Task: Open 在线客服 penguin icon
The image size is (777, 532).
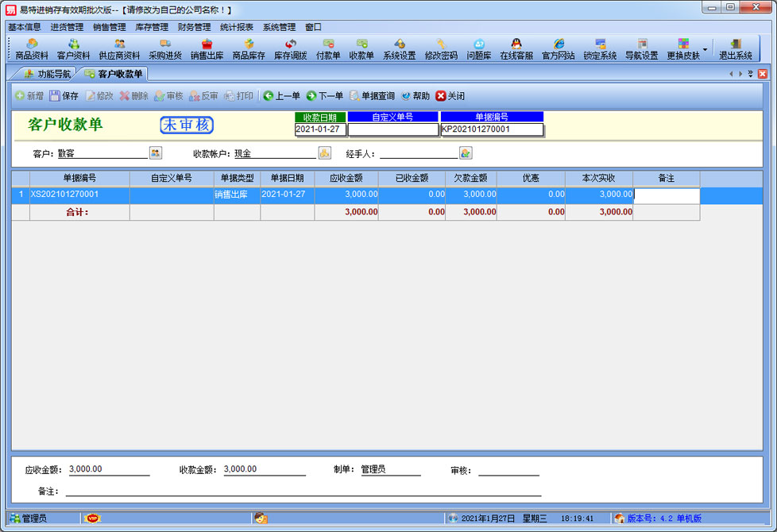Action: [x=516, y=49]
